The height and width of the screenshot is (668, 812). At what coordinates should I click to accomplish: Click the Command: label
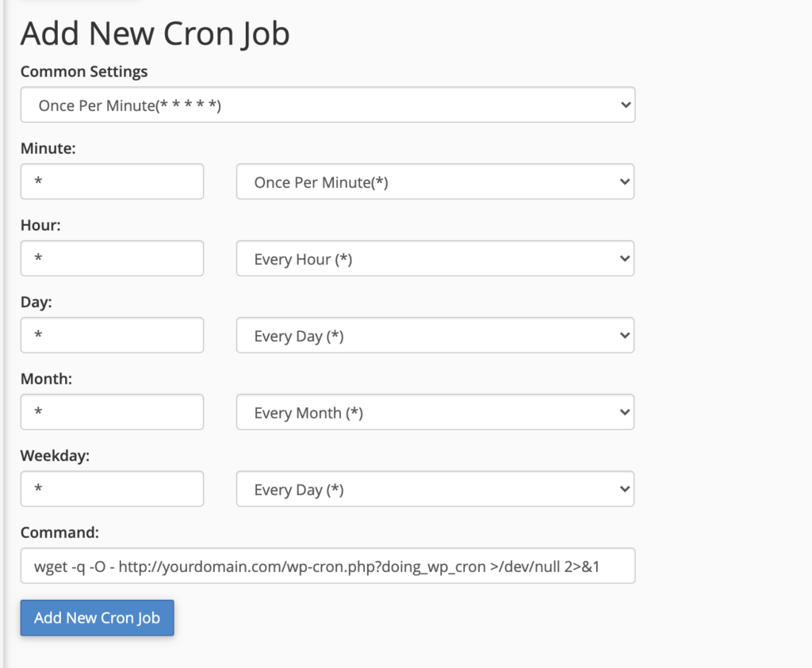pos(59,532)
